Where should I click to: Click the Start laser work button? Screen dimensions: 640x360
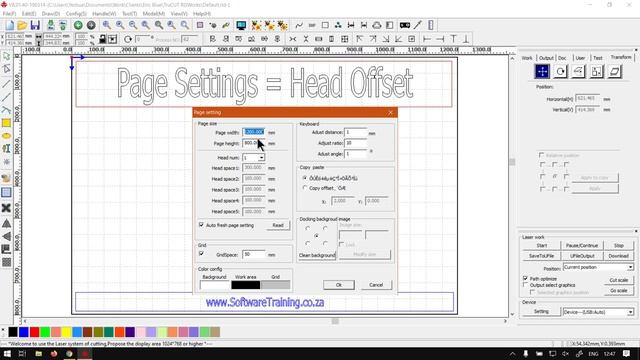pos(542,246)
